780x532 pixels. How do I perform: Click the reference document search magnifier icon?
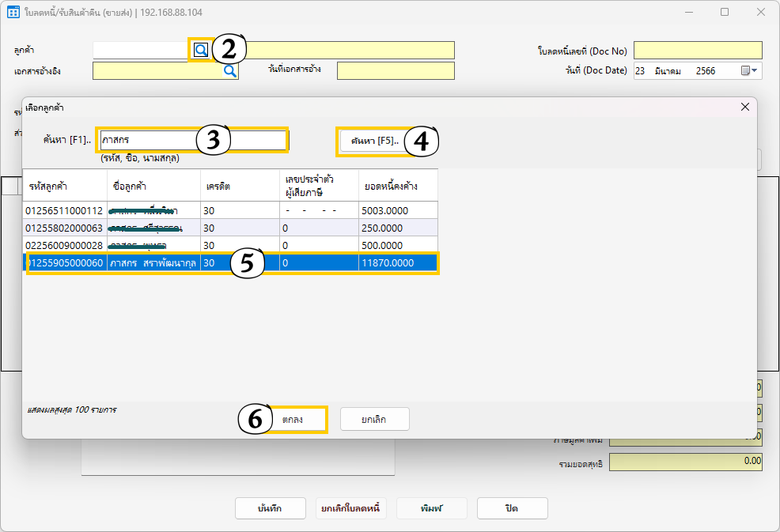229,70
